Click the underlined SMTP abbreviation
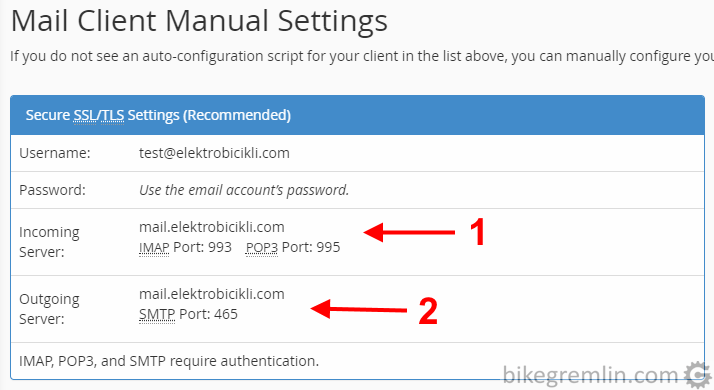 [157, 314]
